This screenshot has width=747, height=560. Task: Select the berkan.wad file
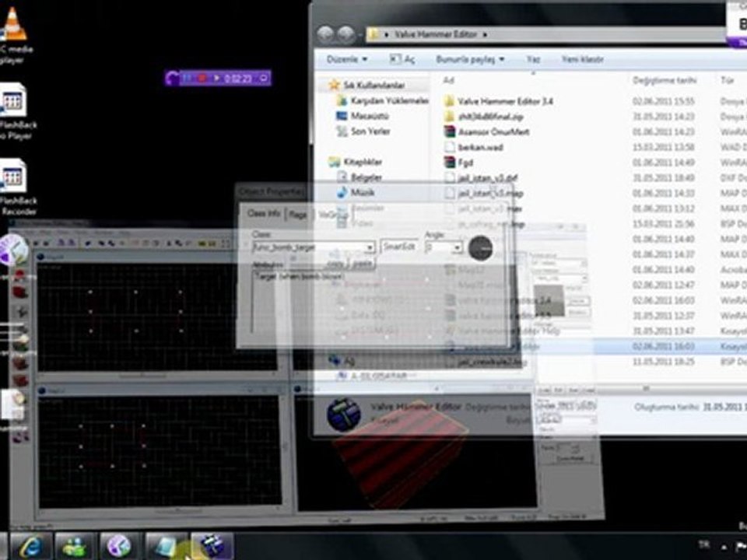pyautogui.click(x=473, y=147)
